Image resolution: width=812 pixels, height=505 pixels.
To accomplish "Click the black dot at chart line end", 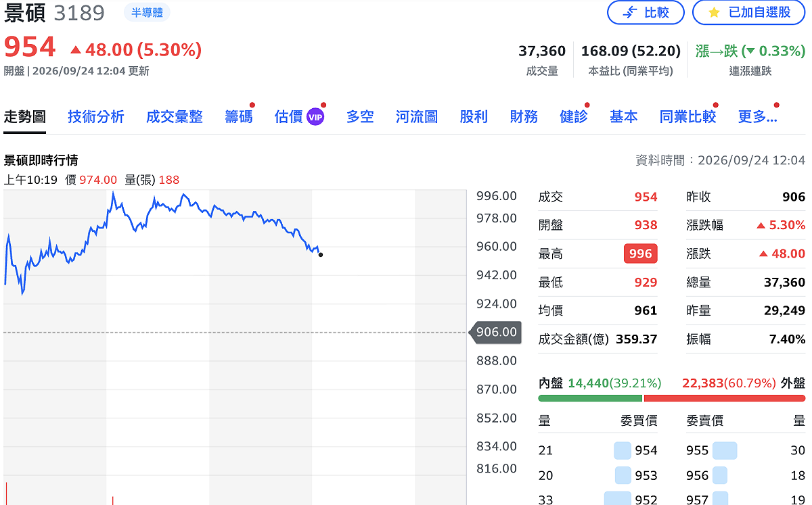I will [x=320, y=255].
